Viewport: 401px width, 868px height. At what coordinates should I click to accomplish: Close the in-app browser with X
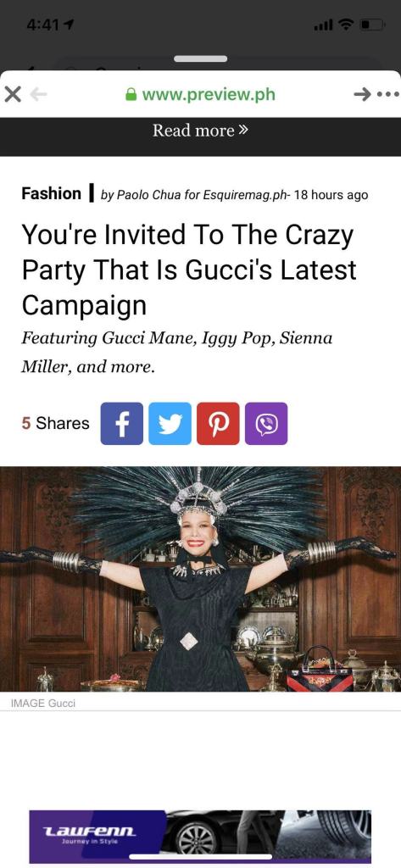point(13,95)
